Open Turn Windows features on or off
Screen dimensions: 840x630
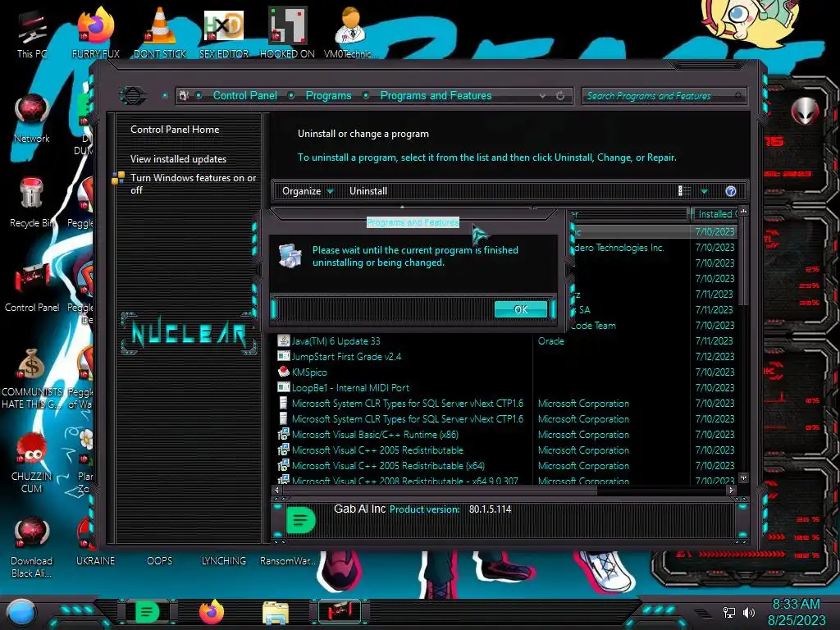[193, 184]
